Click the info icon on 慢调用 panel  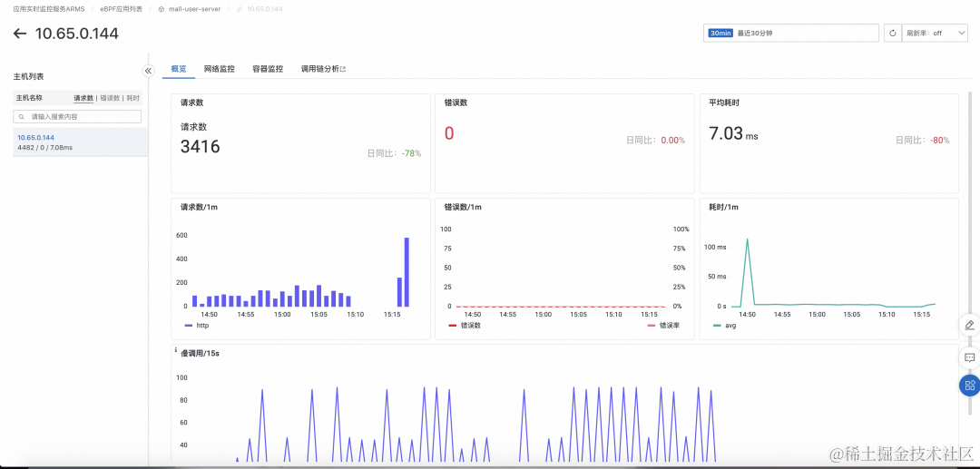(x=176, y=350)
